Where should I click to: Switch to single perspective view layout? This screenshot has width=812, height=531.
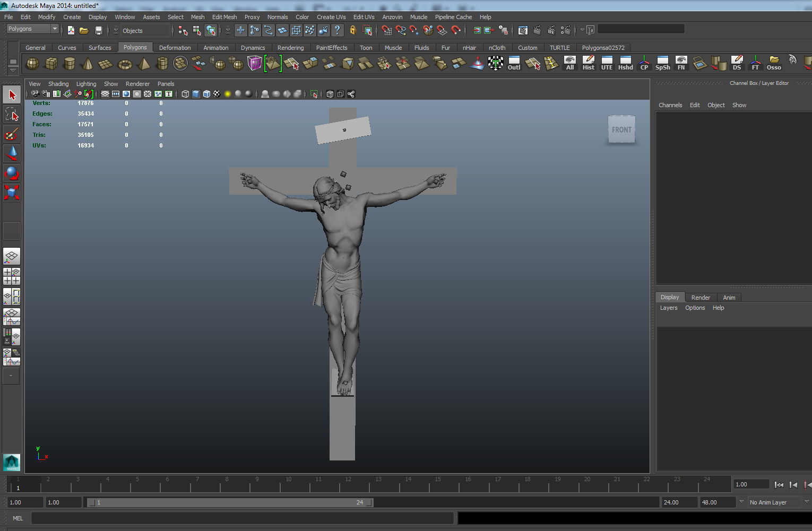12,257
